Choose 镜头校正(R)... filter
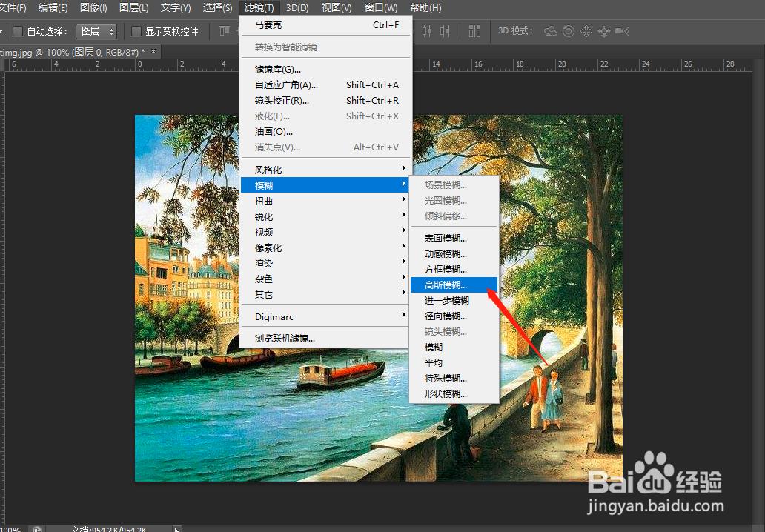 325,101
